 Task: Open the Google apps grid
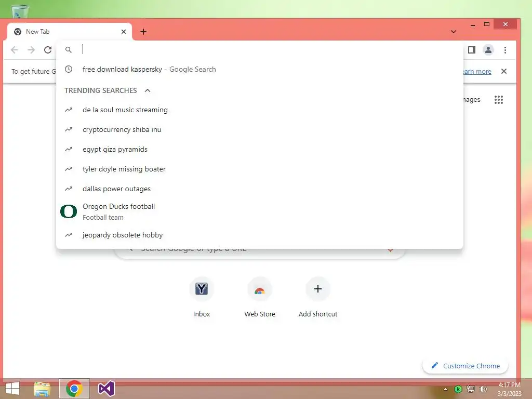(499, 100)
